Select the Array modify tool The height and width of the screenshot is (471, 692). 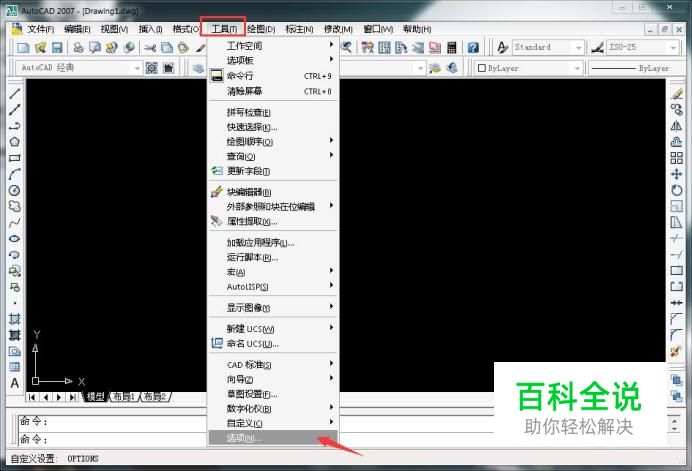[676, 158]
